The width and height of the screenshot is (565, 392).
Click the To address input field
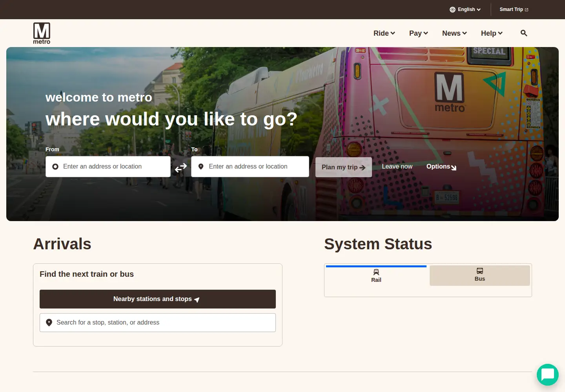(250, 167)
